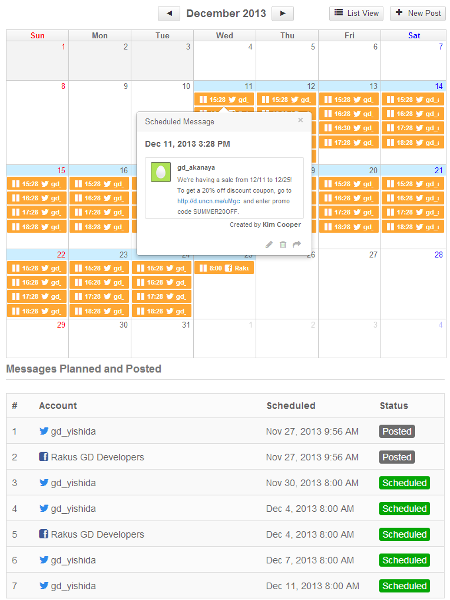This screenshot has width=450, height=600.
Task: Click Facebook icon in the December 25 event
Action: [228, 268]
